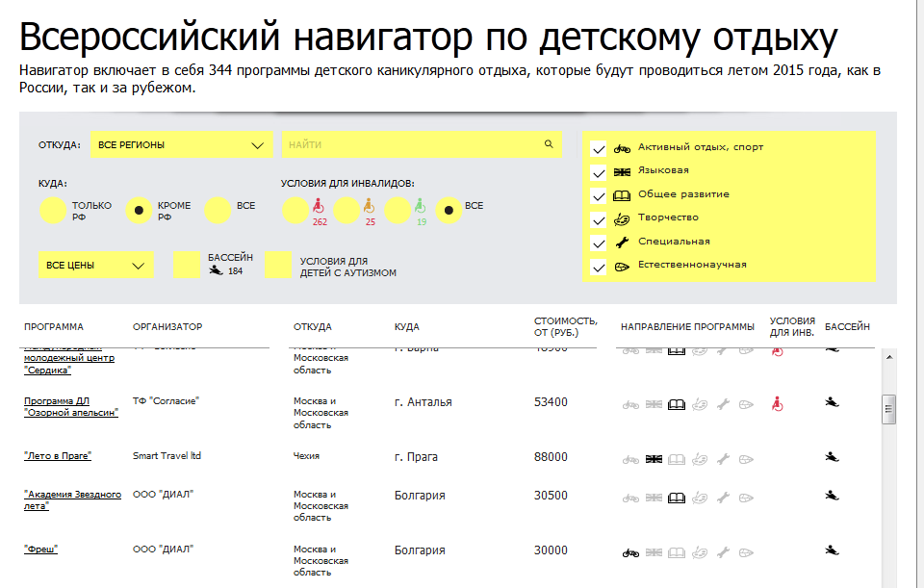Sort by Куда column header
Screen dimensions: 924x588
(406, 327)
